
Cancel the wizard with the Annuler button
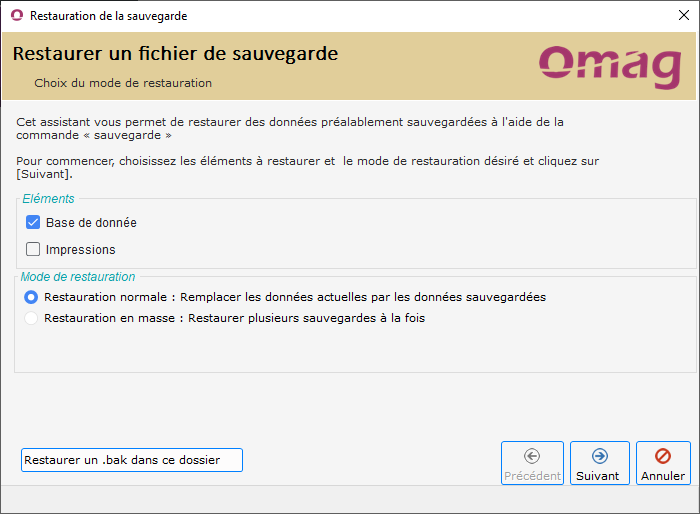[x=662, y=464]
